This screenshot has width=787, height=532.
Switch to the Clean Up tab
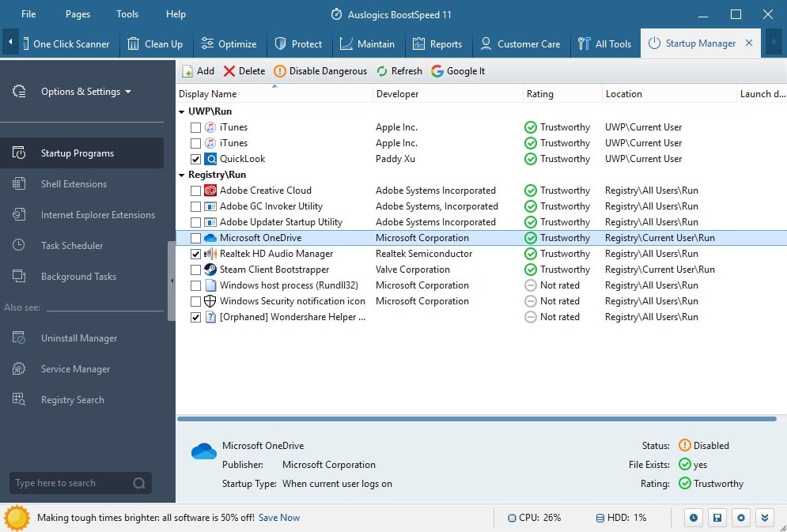[155, 44]
